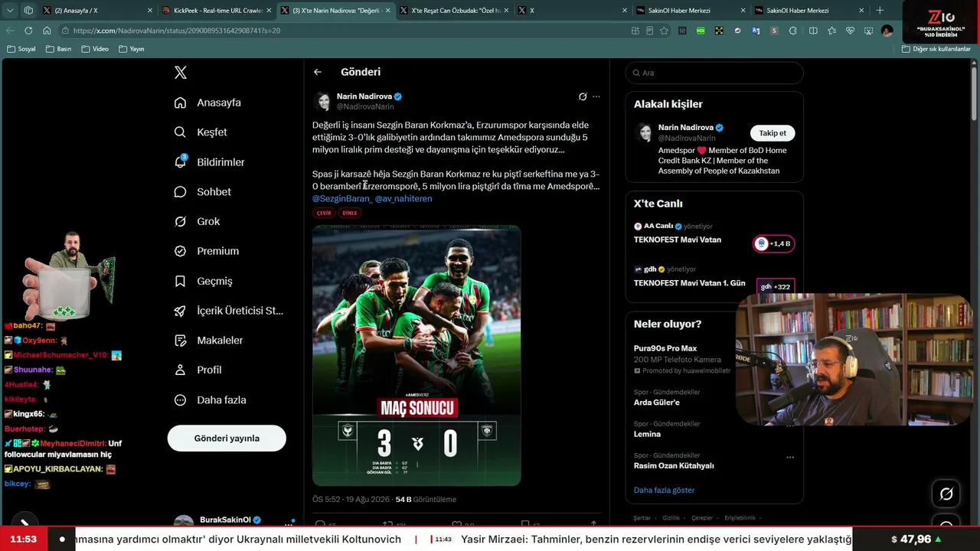Click the browser extensions puzzle icon
The width and height of the screenshot is (980, 551).
click(792, 31)
